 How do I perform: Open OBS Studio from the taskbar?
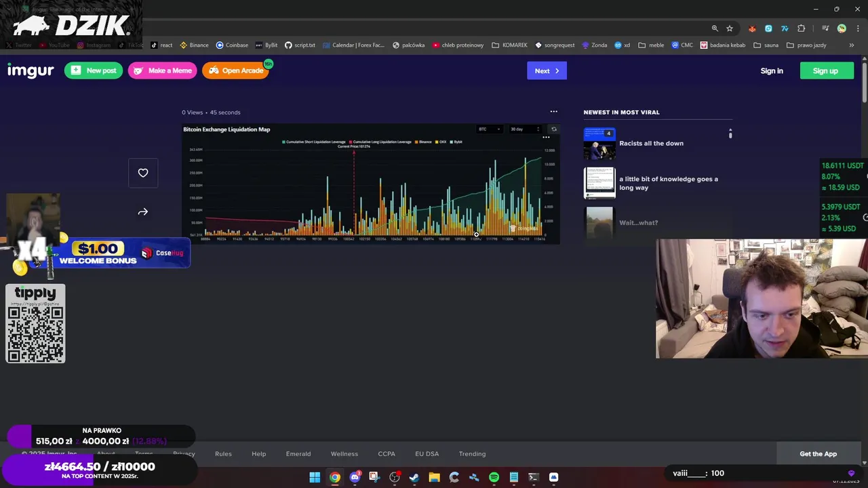[x=394, y=477]
